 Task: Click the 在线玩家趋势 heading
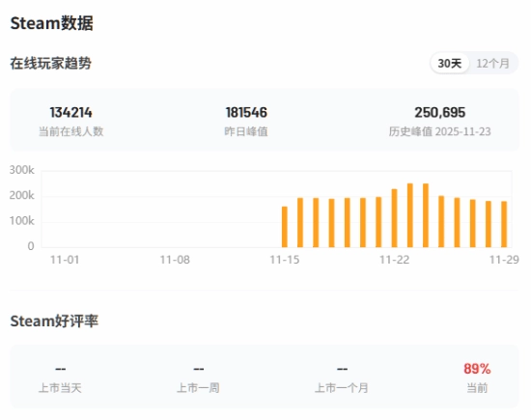[x=51, y=64]
